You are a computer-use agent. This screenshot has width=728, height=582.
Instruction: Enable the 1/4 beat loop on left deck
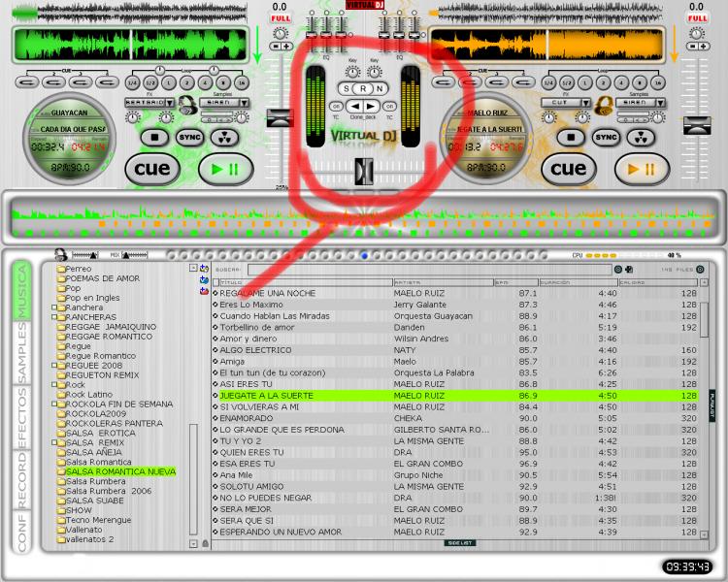132,83
